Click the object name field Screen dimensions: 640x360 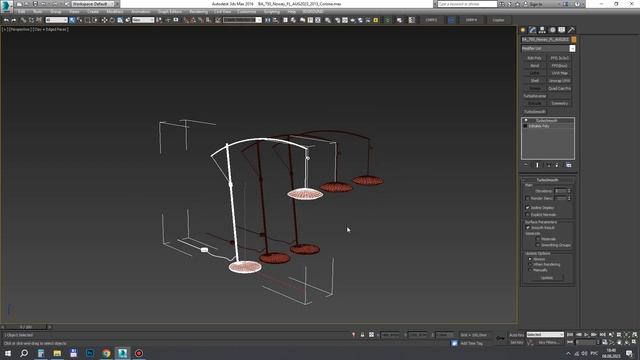click(x=545, y=40)
